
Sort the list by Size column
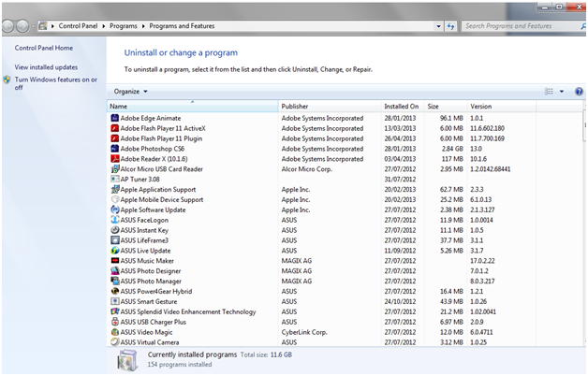click(x=446, y=107)
